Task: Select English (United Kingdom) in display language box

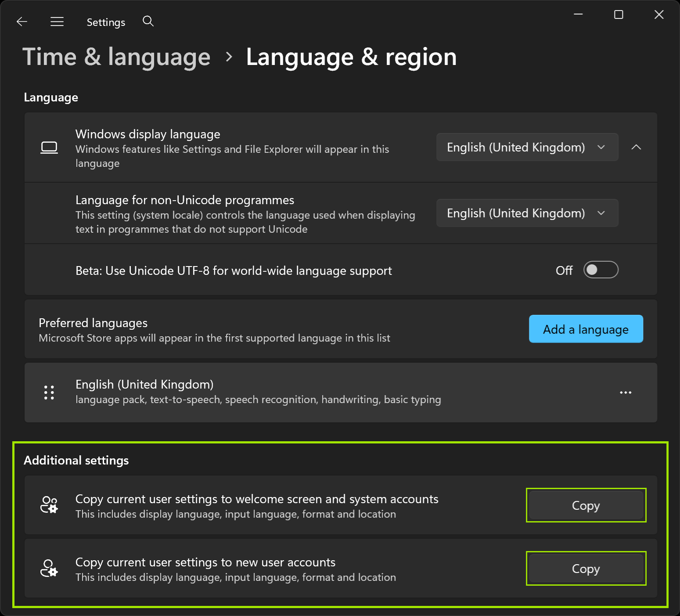Action: (x=515, y=147)
